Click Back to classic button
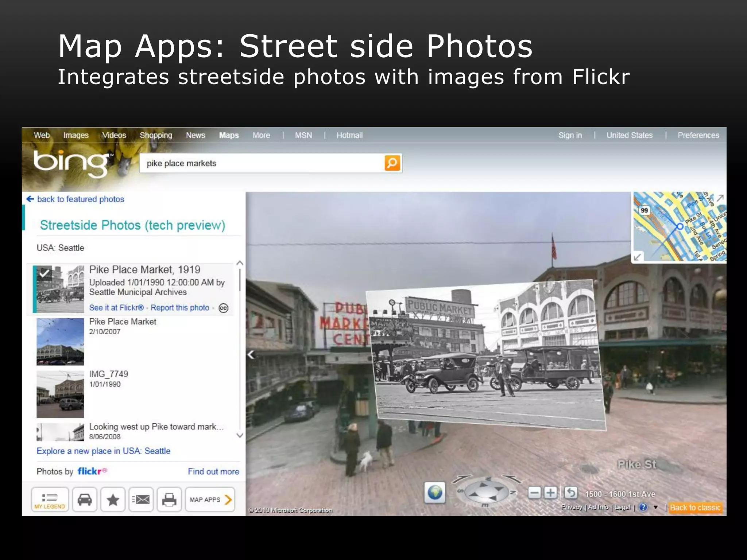The image size is (747, 560). pos(695,507)
